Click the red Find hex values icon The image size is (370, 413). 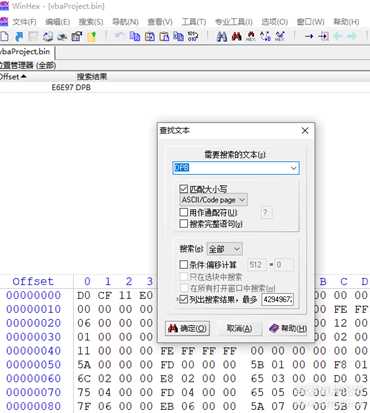pos(236,36)
